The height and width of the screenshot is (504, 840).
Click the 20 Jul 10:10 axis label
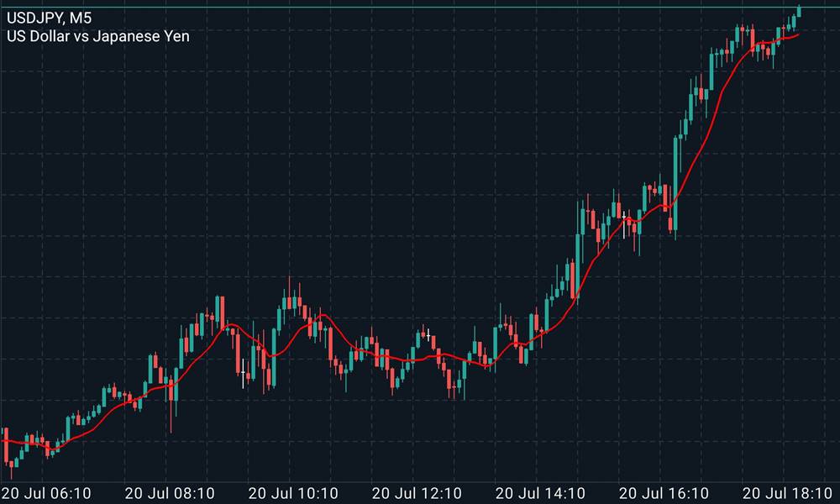click(293, 493)
